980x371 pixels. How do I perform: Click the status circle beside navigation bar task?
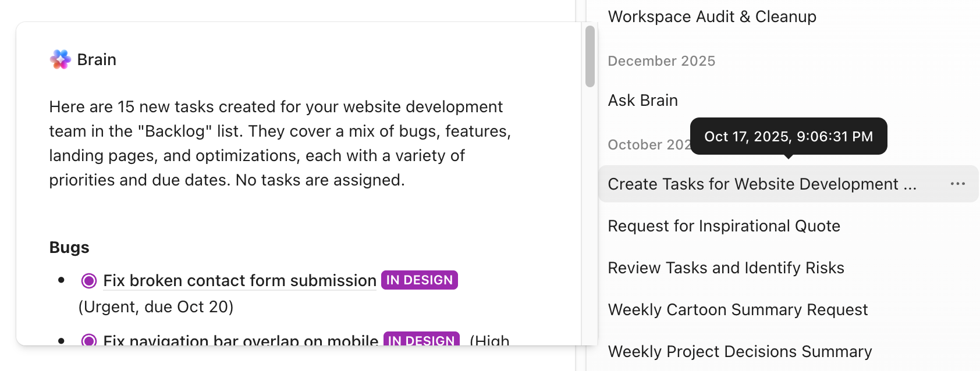pyautogui.click(x=89, y=340)
